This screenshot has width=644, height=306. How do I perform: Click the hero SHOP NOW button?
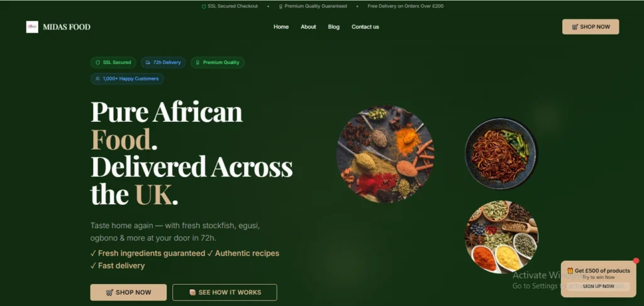coord(128,292)
